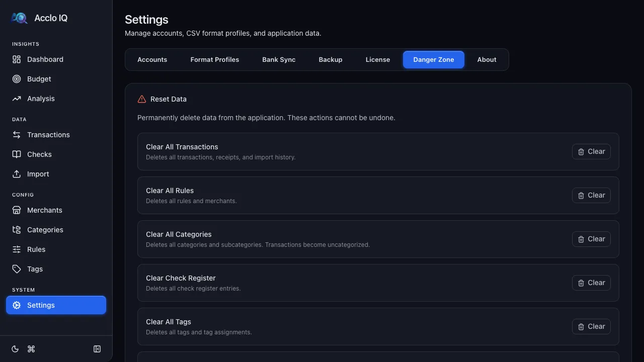The image size is (644, 362).
Task: Clear button for All Tags
Action: point(591,326)
